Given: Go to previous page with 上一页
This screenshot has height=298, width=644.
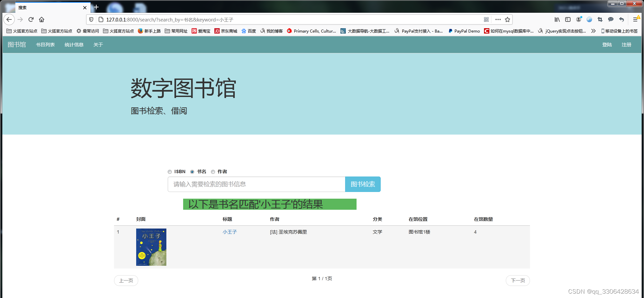Looking at the screenshot, I should pyautogui.click(x=126, y=281).
